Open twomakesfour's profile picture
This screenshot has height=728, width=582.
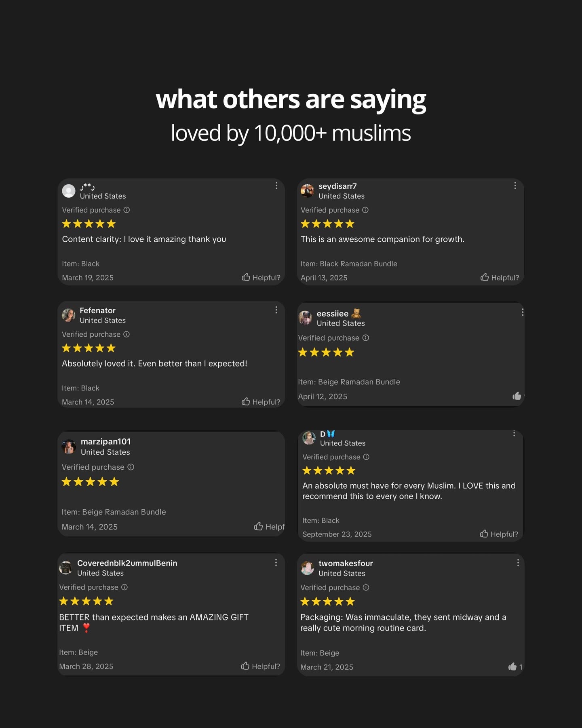pyautogui.click(x=308, y=568)
